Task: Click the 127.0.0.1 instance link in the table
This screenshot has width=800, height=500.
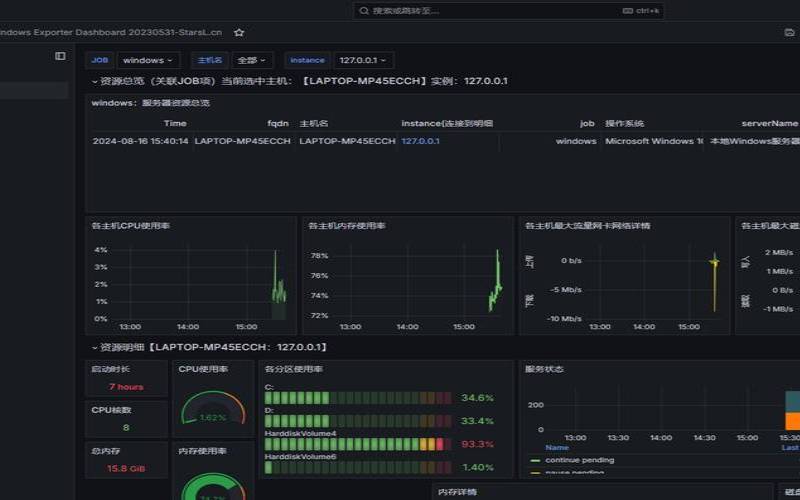Action: 420,141
